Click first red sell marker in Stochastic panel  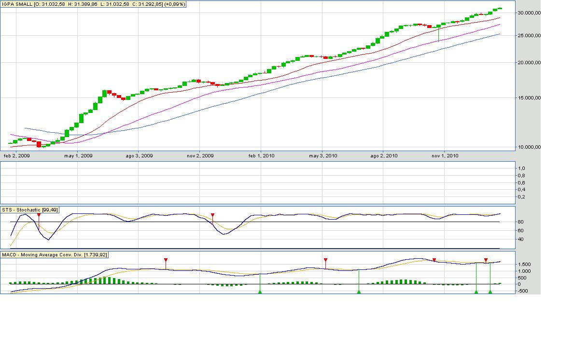pyautogui.click(x=39, y=215)
